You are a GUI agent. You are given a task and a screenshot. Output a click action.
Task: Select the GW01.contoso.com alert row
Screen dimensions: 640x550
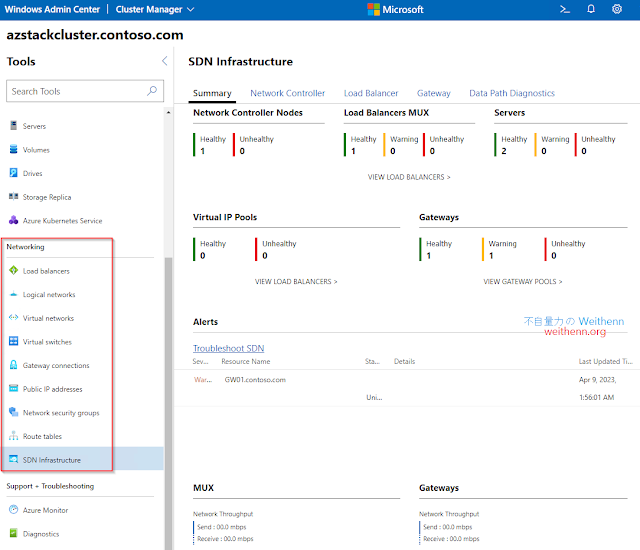407,388
